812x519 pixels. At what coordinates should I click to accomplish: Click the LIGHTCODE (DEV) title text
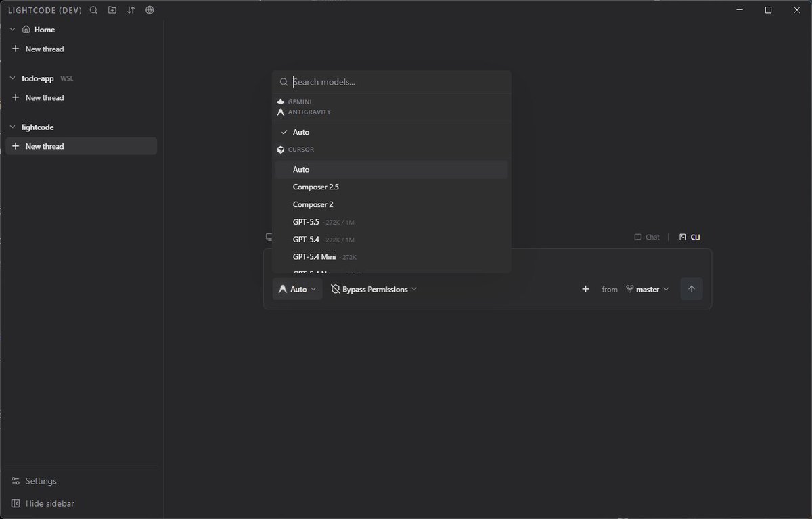(x=45, y=10)
